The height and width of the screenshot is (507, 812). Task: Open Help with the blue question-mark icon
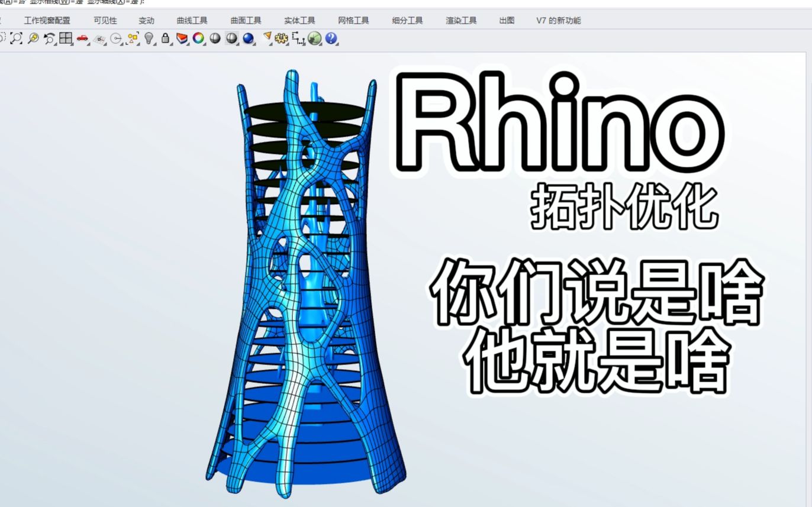pos(331,38)
